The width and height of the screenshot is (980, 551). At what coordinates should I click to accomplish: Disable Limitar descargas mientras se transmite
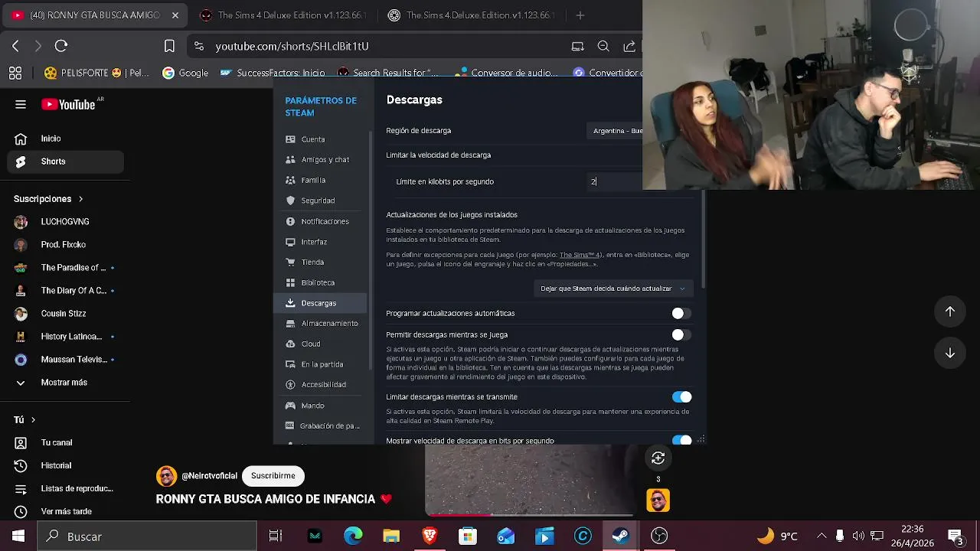point(681,396)
